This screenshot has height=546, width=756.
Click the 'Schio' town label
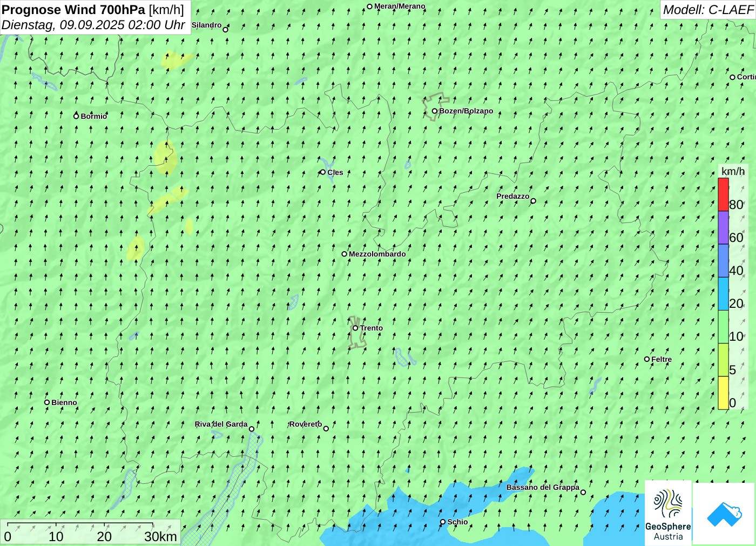pos(458,522)
